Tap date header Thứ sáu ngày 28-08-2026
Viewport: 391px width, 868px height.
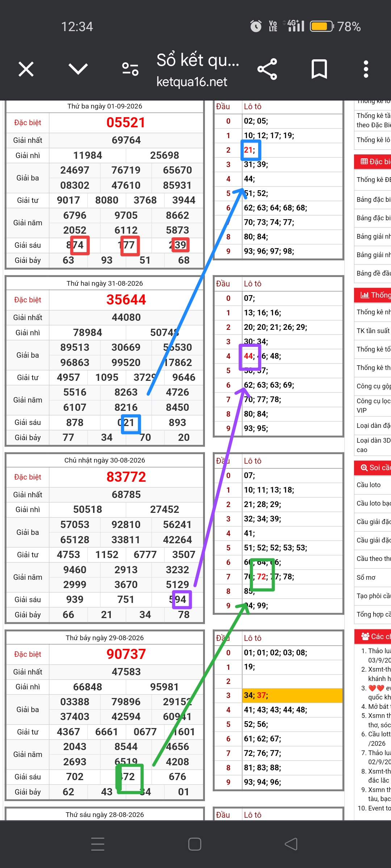click(x=105, y=814)
